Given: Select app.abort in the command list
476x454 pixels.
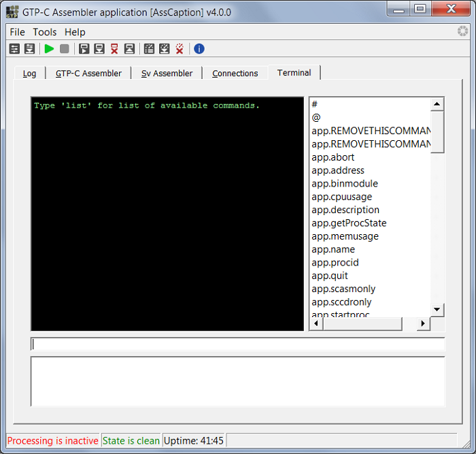Looking at the screenshot, I should pyautogui.click(x=371, y=157).
